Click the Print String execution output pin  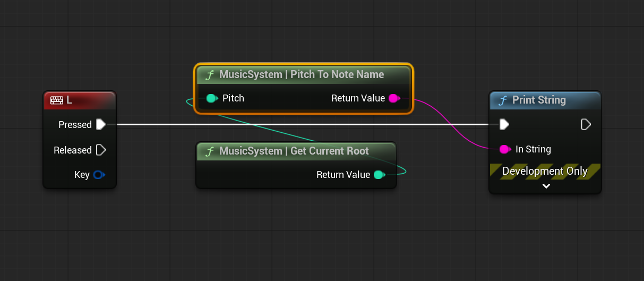(586, 124)
